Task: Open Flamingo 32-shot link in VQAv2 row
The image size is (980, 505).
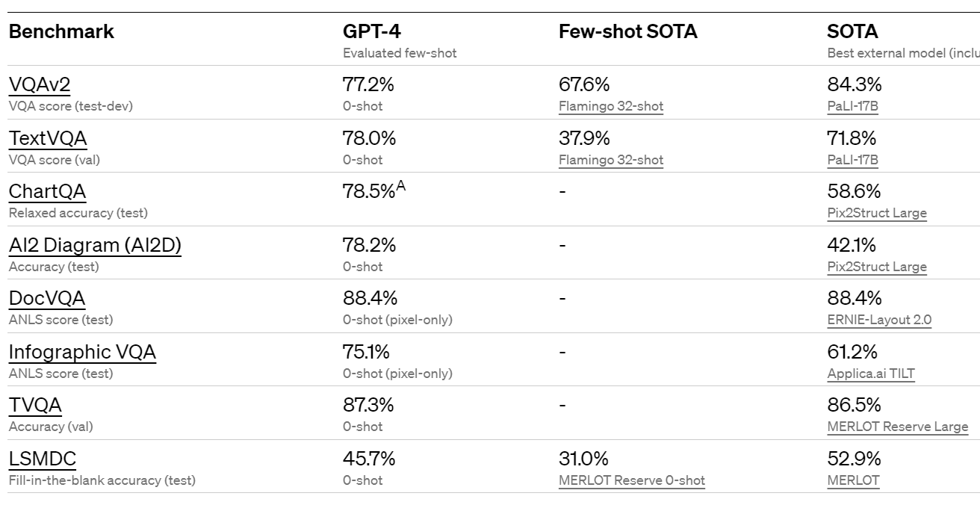Action: [x=610, y=106]
